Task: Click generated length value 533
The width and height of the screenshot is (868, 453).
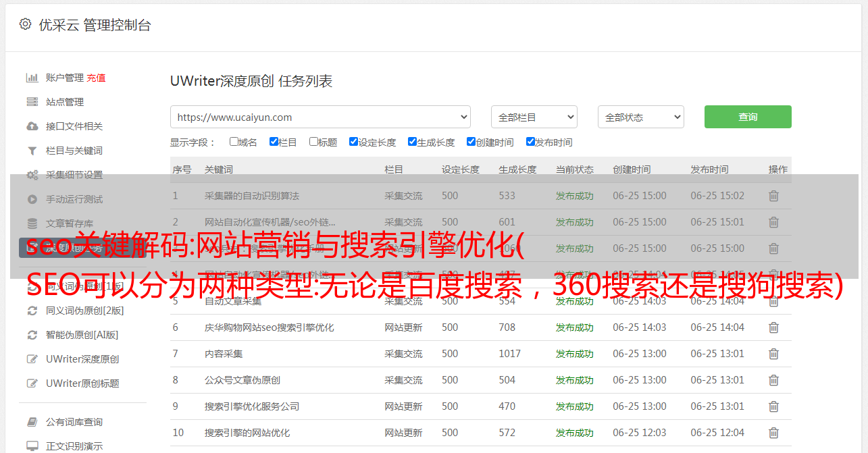Action: 507,196
